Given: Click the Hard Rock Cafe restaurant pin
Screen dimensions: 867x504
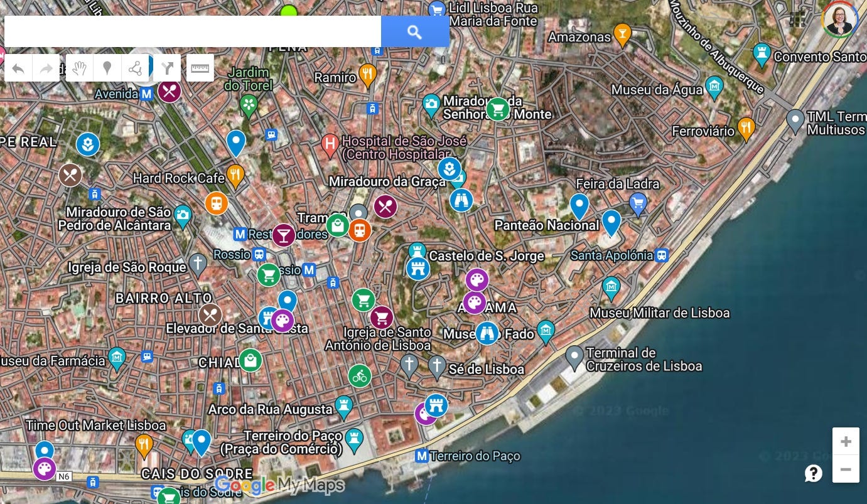Looking at the screenshot, I should click(235, 176).
